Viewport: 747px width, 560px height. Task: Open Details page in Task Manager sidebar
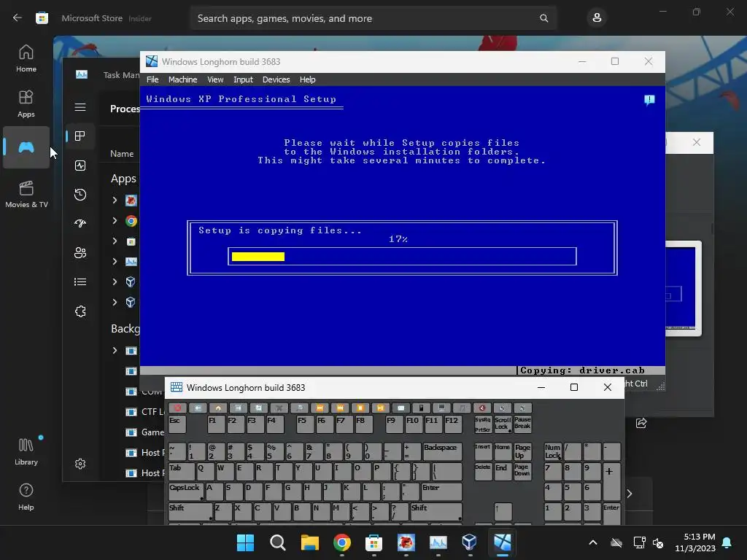pos(80,282)
